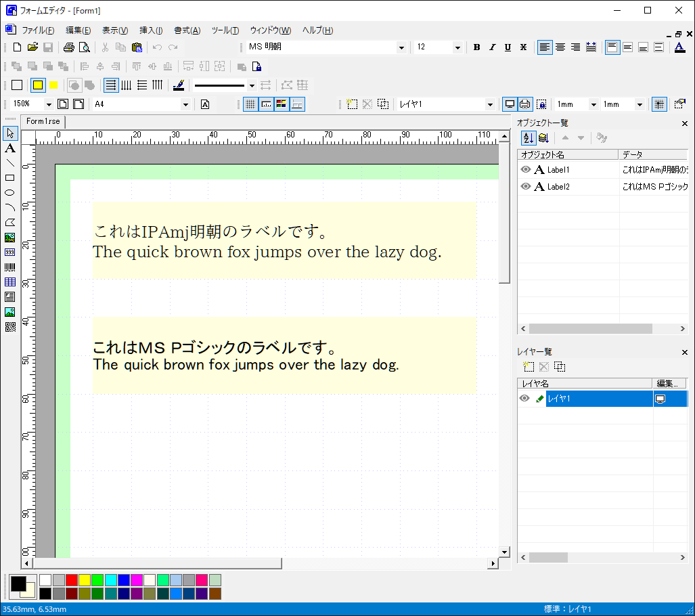Open the second 1mm grid dropdown
The height and width of the screenshot is (616, 695).
pos(640,104)
